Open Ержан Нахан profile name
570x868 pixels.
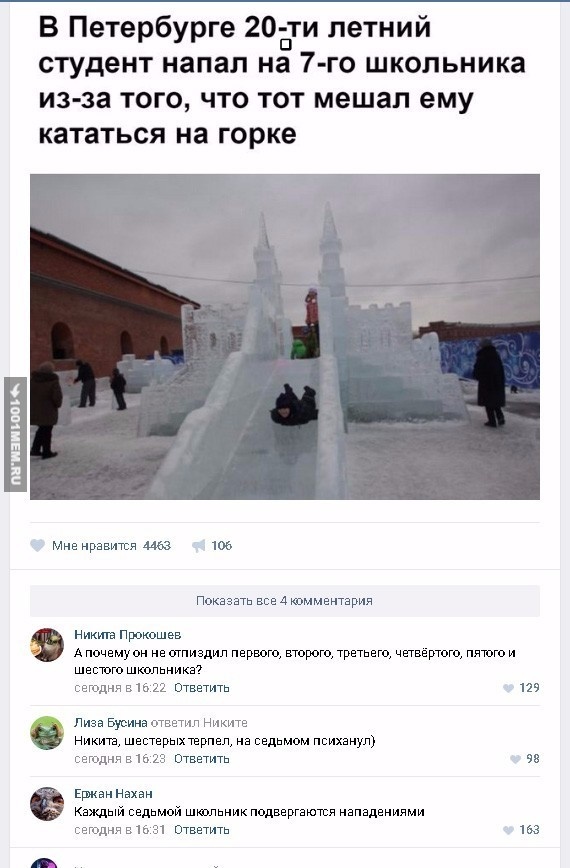[x=113, y=793]
